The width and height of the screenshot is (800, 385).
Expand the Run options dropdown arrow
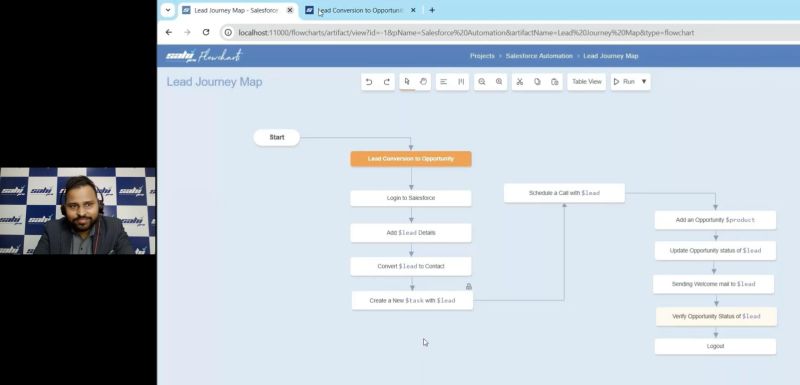644,82
